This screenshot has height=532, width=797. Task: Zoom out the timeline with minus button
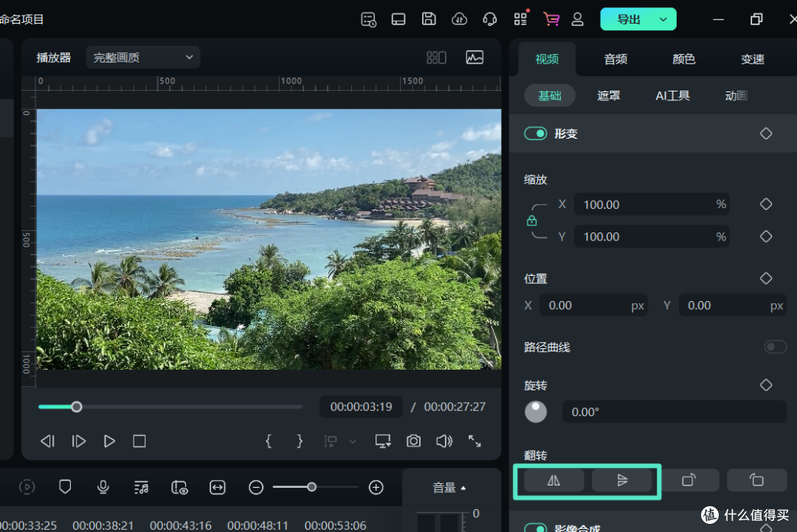tap(256, 487)
